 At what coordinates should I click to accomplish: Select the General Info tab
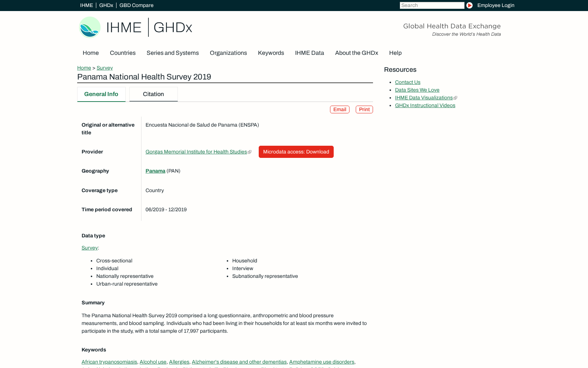[101, 94]
